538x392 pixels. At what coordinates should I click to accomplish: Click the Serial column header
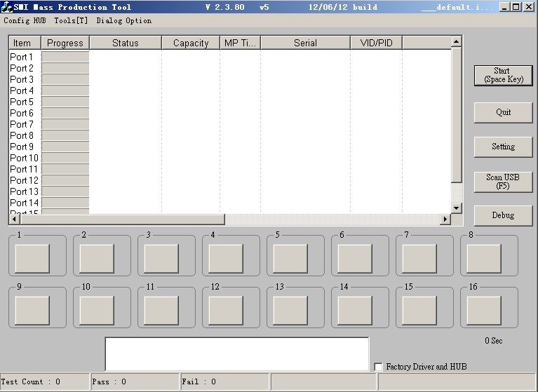pyautogui.click(x=305, y=43)
